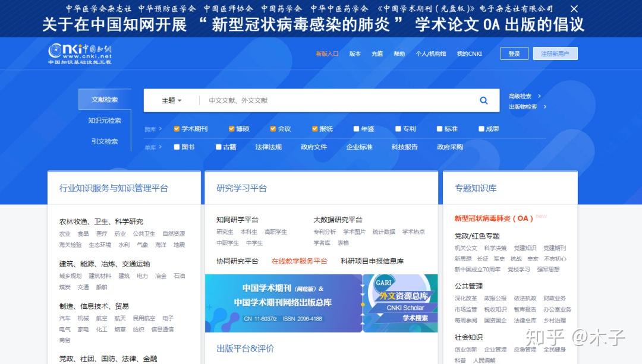Image resolution: width=642 pixels, height=364 pixels.
Task: Uncheck the 学术期刊 checkbox
Action: tap(177, 129)
